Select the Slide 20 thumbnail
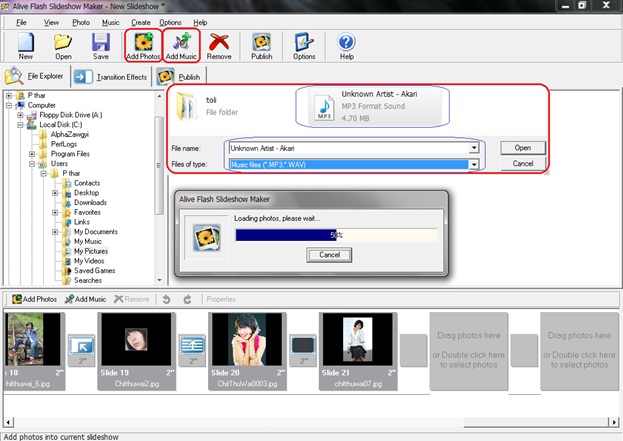This screenshot has height=441, width=623. (247, 351)
